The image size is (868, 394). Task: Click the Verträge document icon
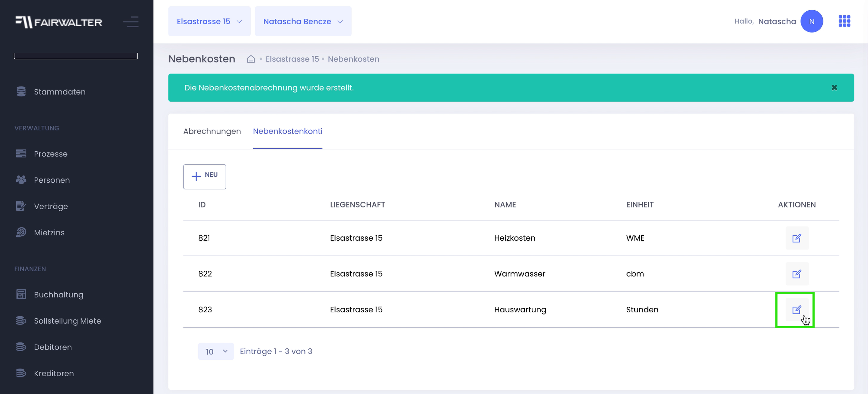[x=21, y=206]
